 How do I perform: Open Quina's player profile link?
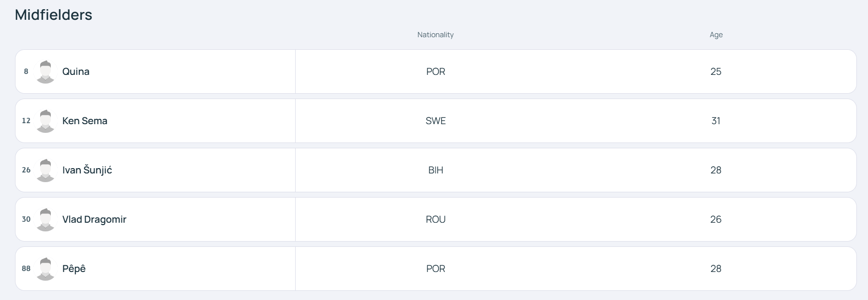point(76,71)
